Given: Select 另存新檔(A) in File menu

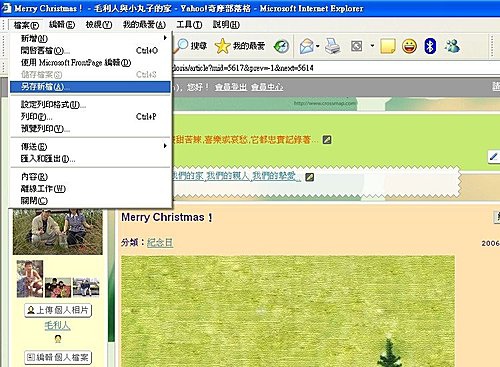Looking at the screenshot, I should (90, 87).
